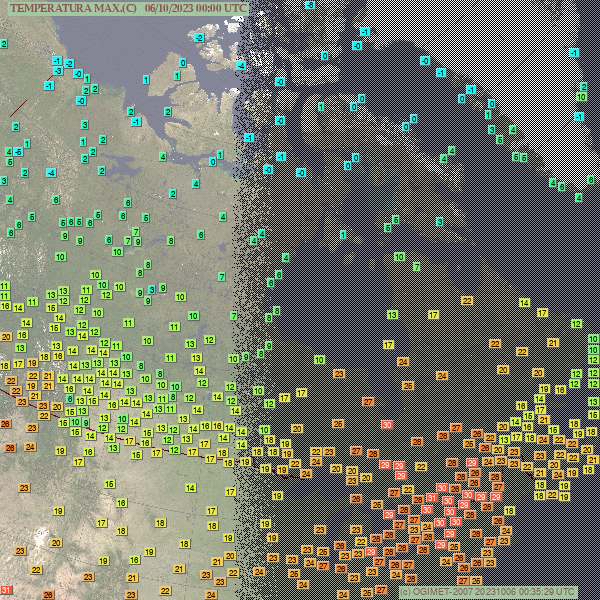Viewport: 600px width, 600px height.
Task: Click the -2 label on the northern island
Action: pos(199,38)
